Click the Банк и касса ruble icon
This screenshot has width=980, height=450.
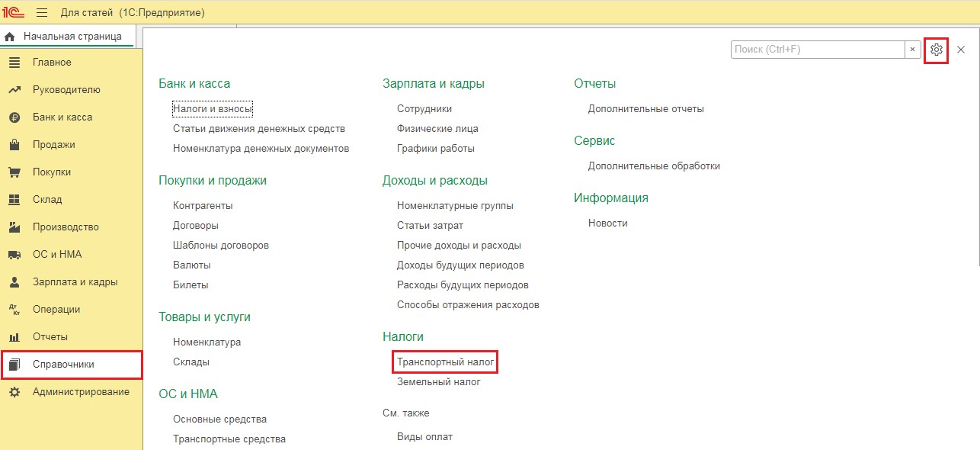(14, 117)
